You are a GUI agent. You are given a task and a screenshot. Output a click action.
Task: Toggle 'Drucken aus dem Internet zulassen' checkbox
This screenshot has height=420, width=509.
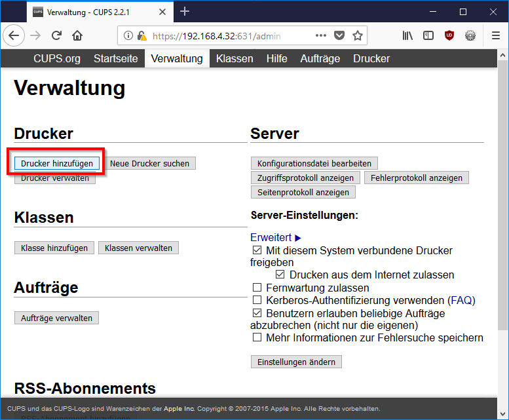[280, 275]
